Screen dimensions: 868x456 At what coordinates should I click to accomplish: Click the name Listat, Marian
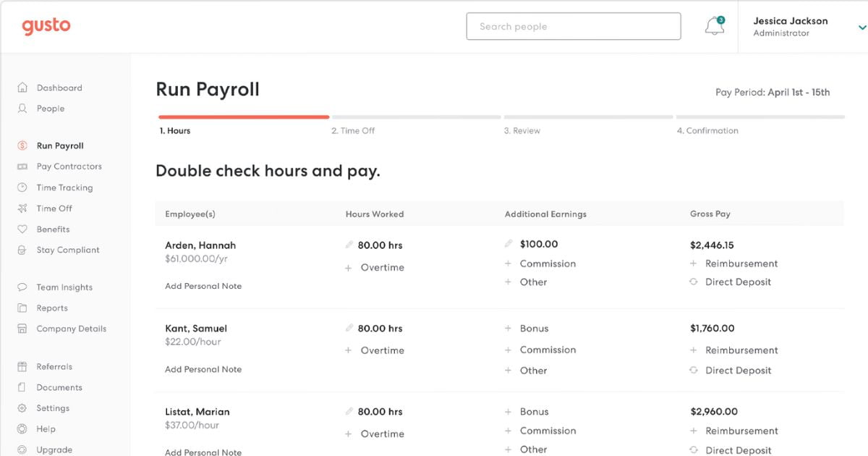tap(197, 412)
